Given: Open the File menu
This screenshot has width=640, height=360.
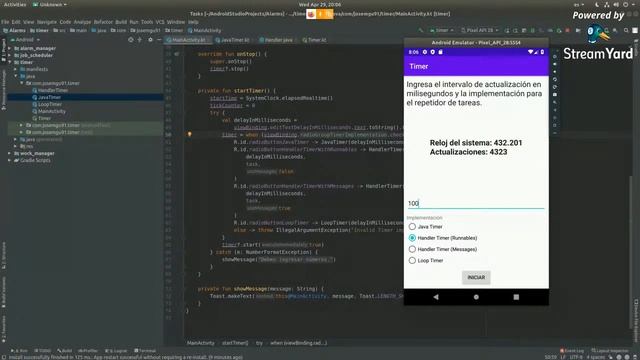Looking at the screenshot, I should coord(5,22).
